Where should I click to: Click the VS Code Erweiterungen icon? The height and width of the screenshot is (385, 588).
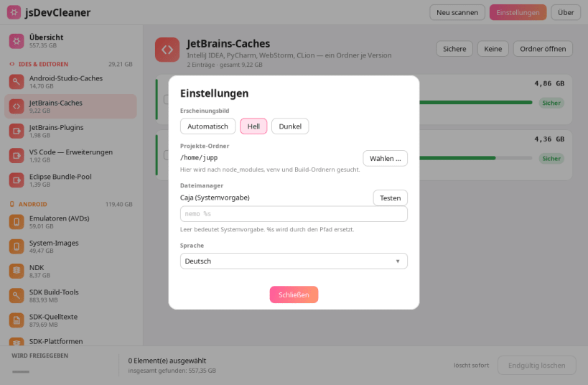[17, 155]
